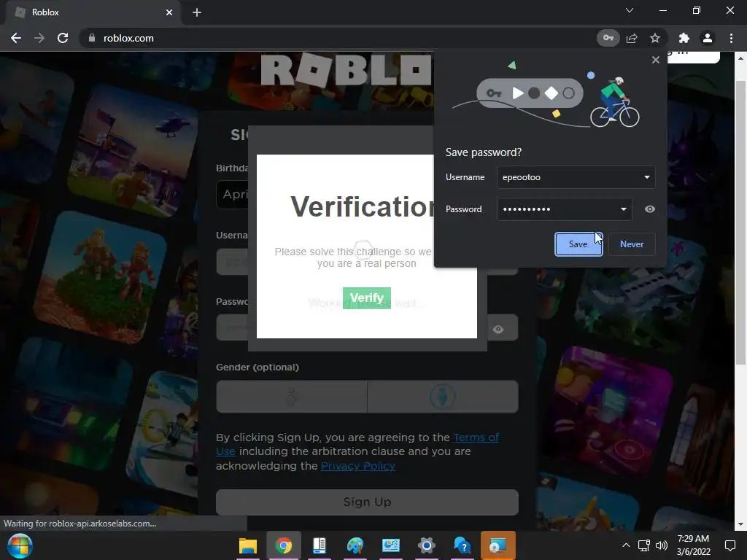Open the Privacy Policy link

click(358, 466)
